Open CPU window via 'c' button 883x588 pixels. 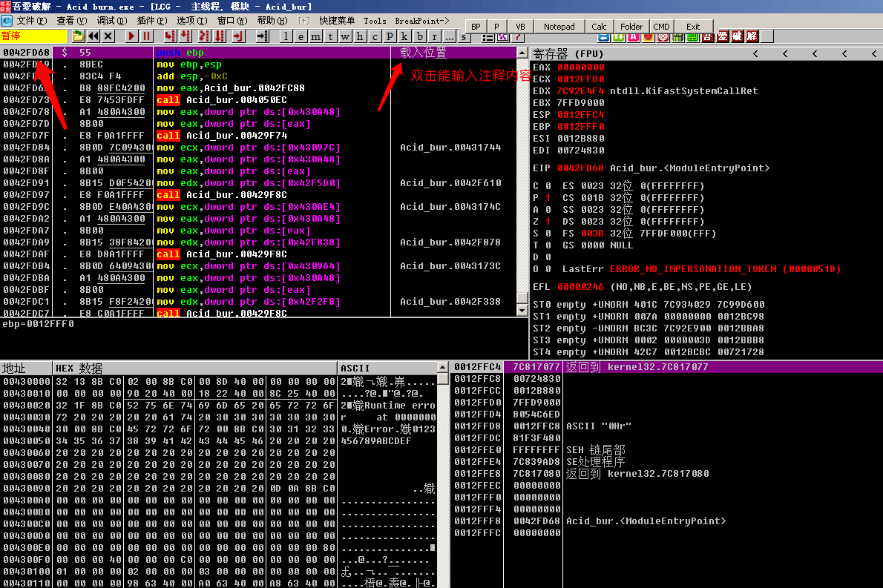click(x=375, y=36)
